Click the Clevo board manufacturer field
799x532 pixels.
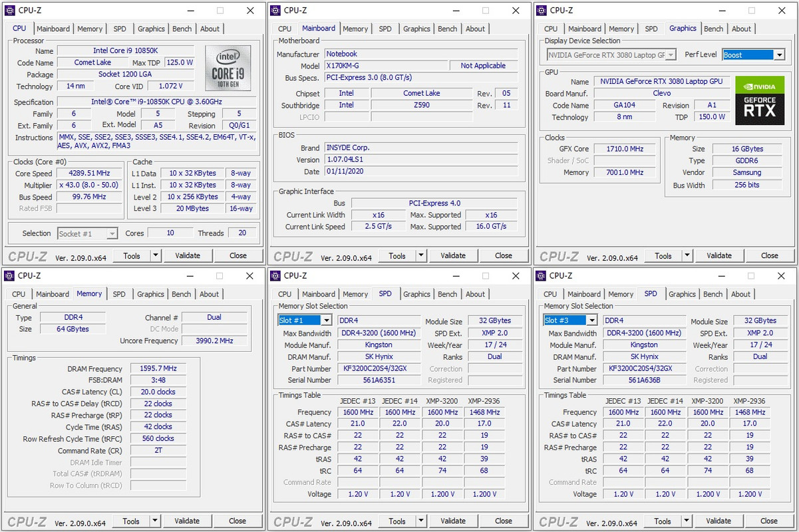(662, 93)
